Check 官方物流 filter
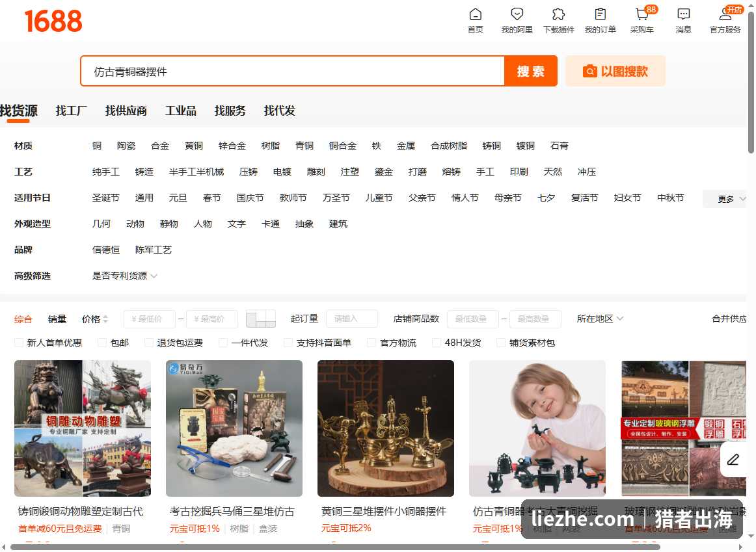 (371, 343)
